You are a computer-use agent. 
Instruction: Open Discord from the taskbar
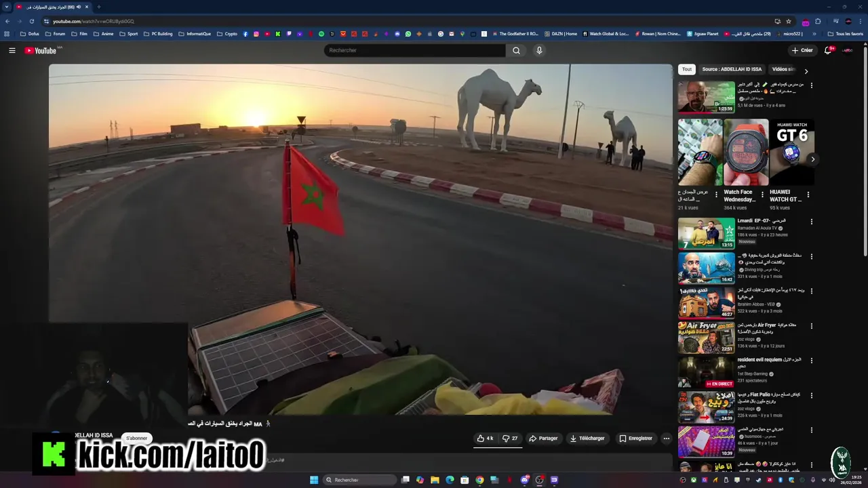point(524,480)
